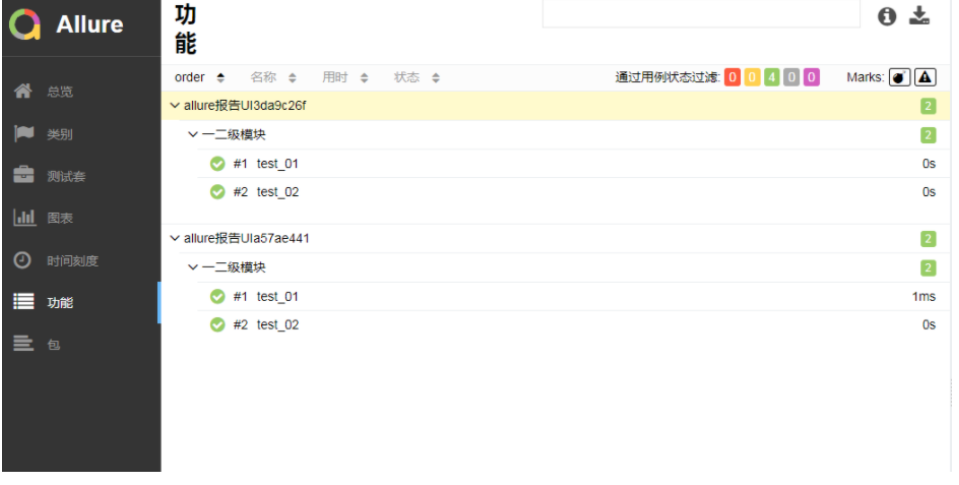Focus the search input field
This screenshot has height=485, width=959.
[x=701, y=13]
